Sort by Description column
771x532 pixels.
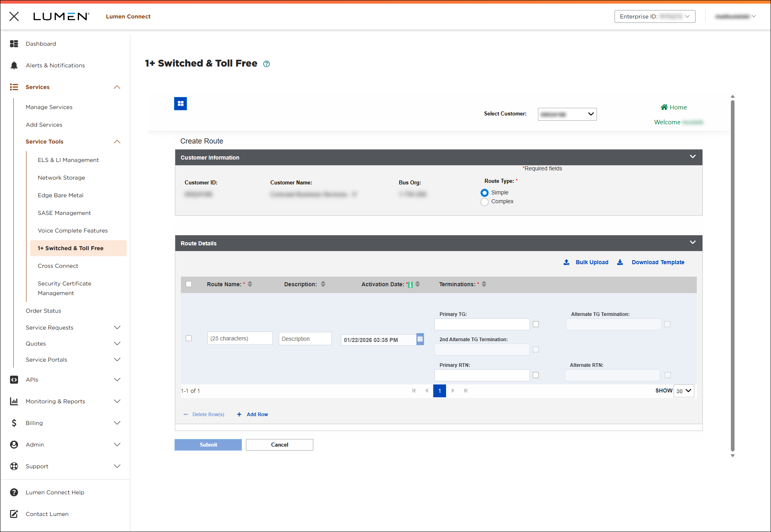(x=323, y=284)
